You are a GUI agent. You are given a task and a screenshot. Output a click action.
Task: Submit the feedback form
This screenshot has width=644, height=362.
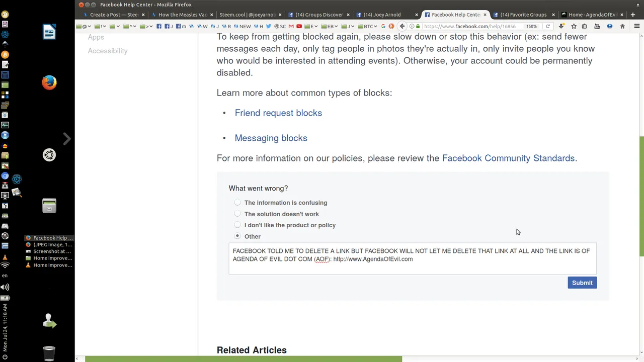[582, 283]
